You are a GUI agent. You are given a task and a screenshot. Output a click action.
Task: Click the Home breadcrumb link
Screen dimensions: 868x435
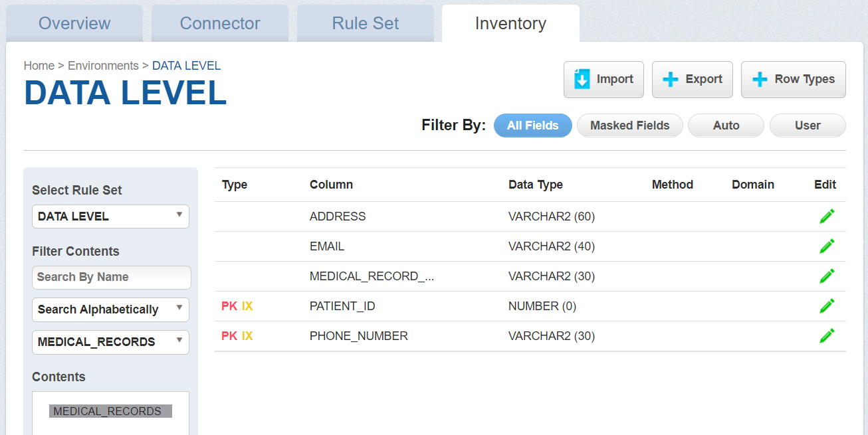[x=39, y=65]
